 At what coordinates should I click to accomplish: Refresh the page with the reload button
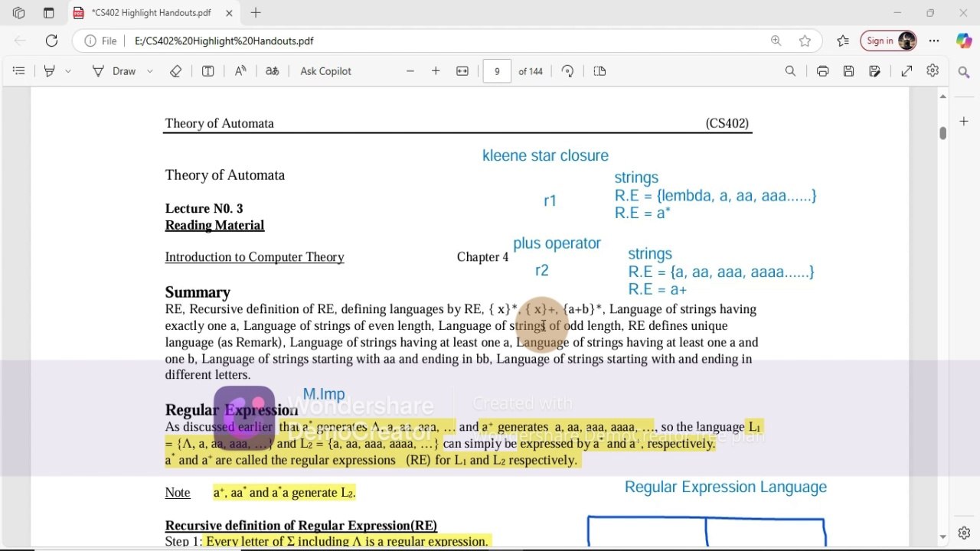click(x=51, y=41)
